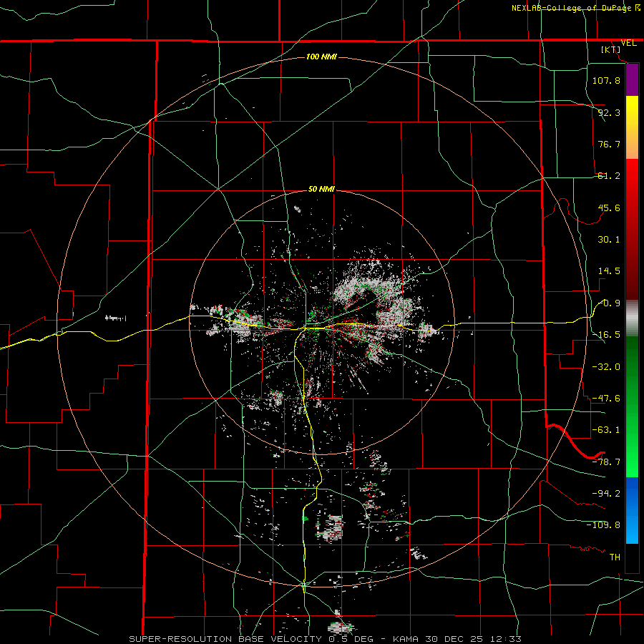Click the 61.2 legend value

609,176
